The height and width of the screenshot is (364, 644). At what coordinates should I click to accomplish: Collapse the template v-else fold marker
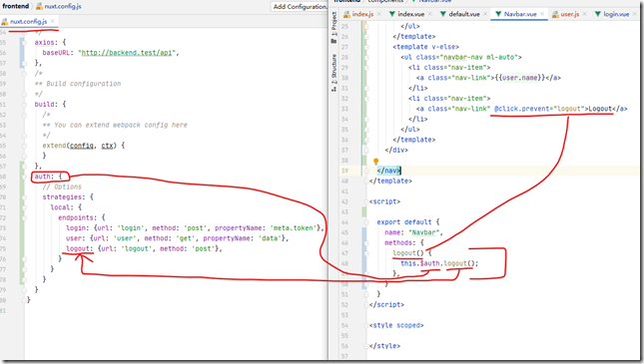pyautogui.click(x=366, y=47)
